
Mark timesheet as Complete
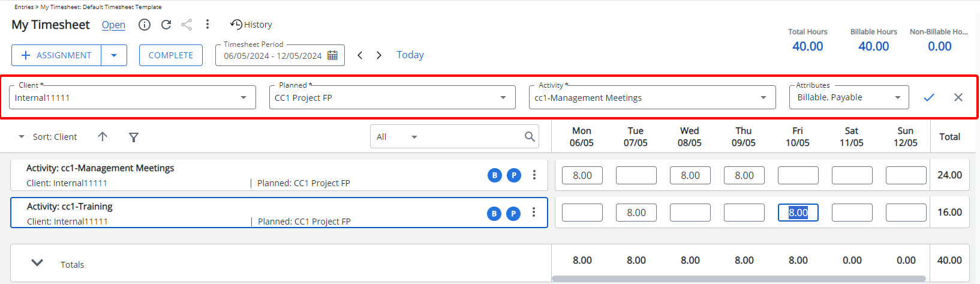[171, 55]
